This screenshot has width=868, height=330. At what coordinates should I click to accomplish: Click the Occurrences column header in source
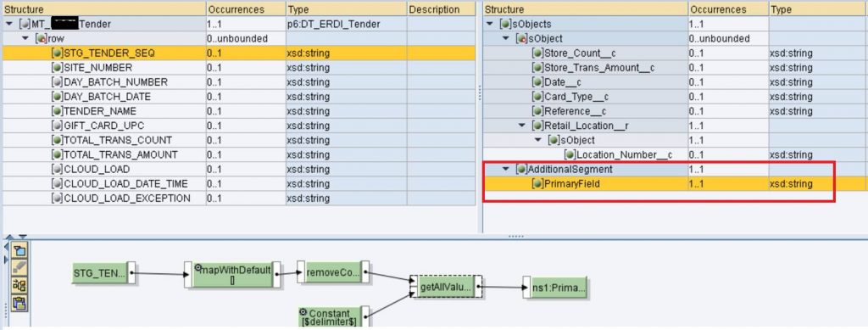click(x=246, y=9)
